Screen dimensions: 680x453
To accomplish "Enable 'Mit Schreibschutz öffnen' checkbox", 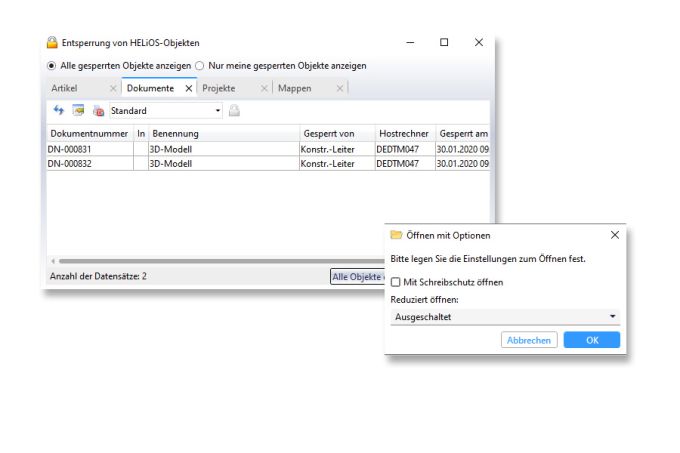I will (x=396, y=283).
